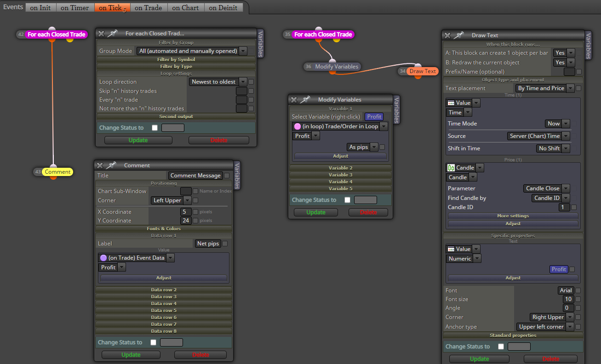Click the pin icon on Draw Text panel
Screen dimensions: 601x364
click(459, 35)
